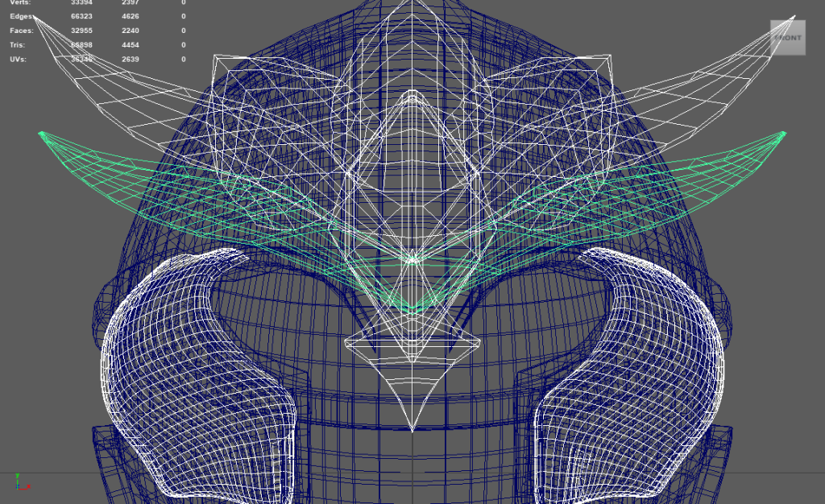Viewport: 825px width, 504px height.
Task: Click the FRONT face of the ViewCube
Action: tap(787, 38)
